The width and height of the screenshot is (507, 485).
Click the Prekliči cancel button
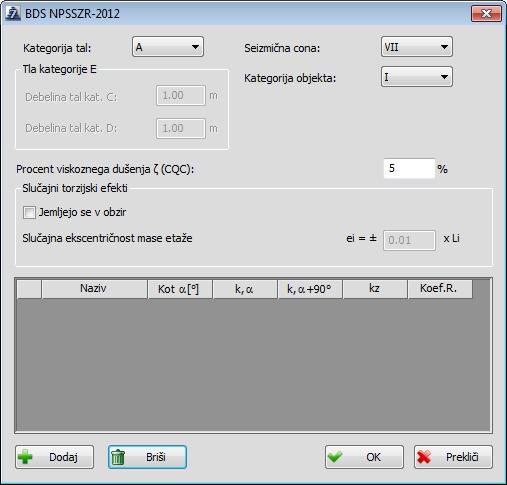click(453, 457)
